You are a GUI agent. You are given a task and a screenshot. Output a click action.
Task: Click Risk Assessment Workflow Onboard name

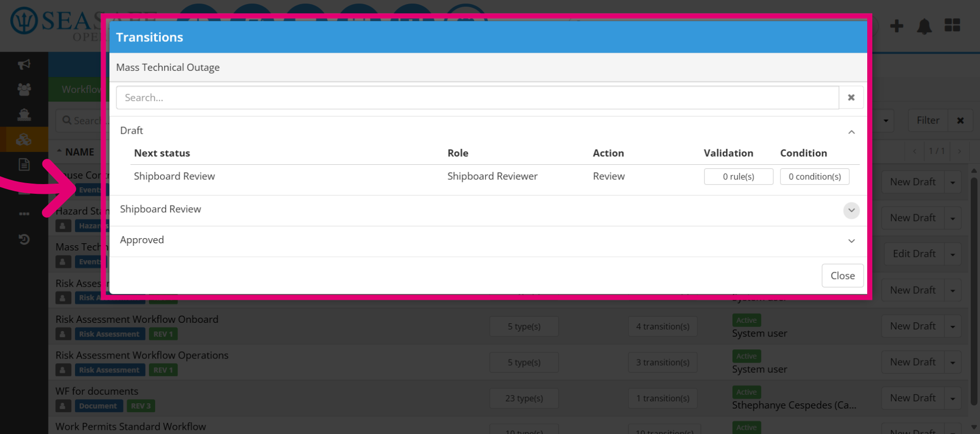click(x=137, y=319)
